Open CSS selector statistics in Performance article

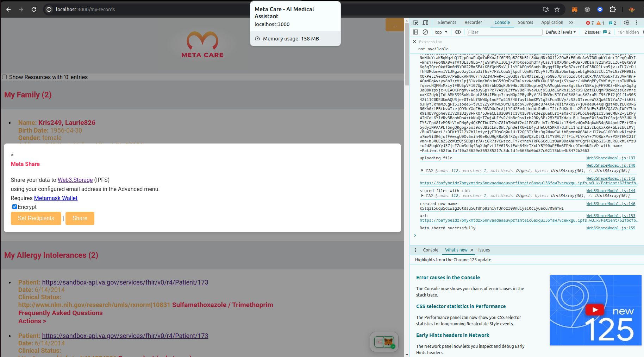(x=461, y=306)
